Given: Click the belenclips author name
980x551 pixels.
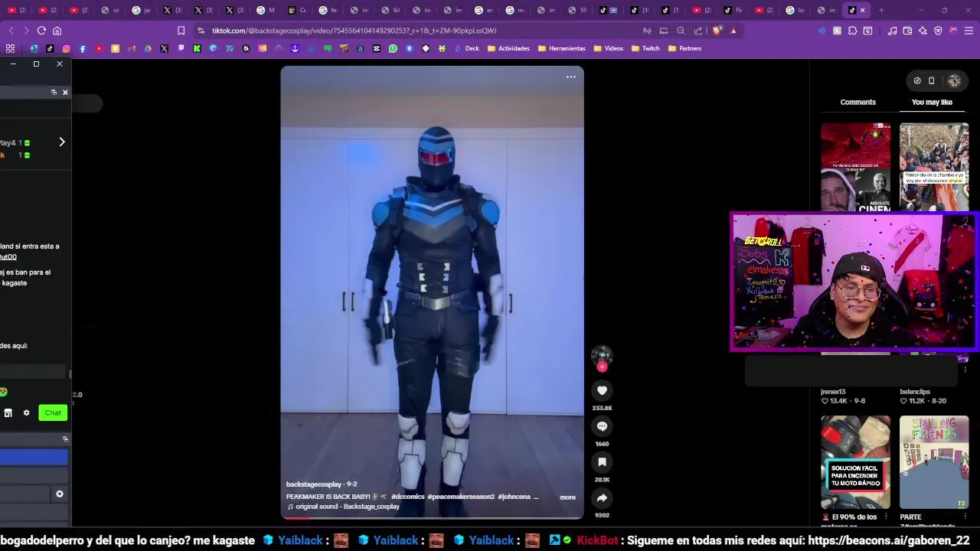Looking at the screenshot, I should tap(915, 392).
